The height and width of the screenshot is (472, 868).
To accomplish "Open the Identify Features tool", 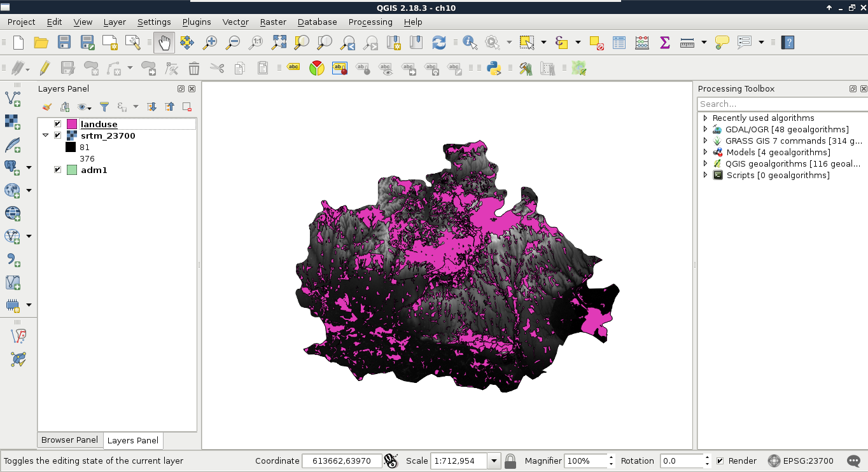I will click(x=470, y=43).
